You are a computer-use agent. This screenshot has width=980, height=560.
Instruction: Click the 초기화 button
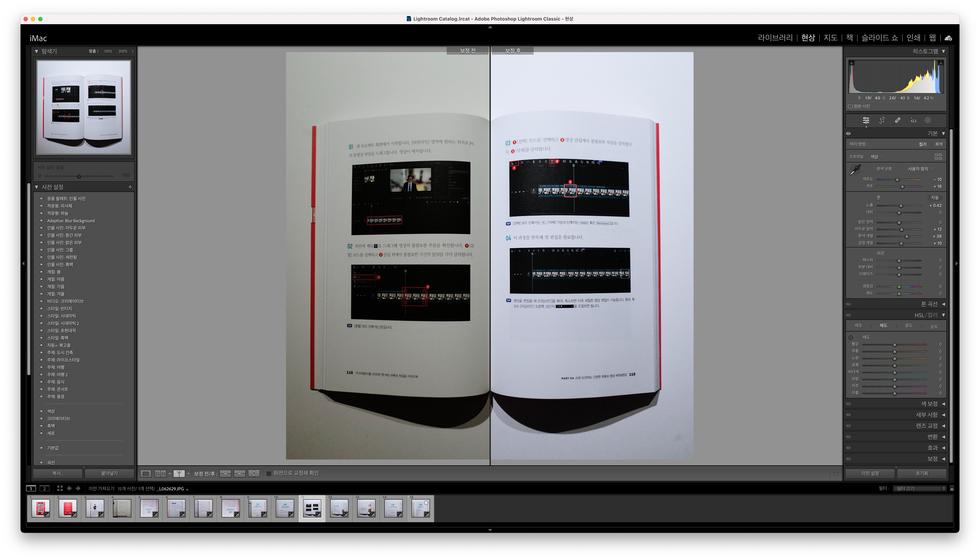pyautogui.click(x=922, y=473)
